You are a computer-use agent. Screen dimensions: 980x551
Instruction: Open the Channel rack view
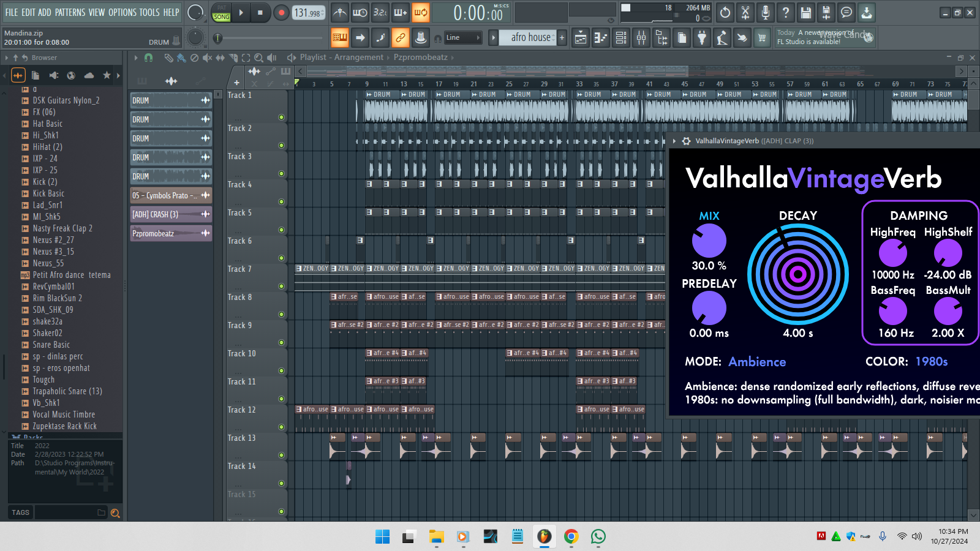(621, 38)
